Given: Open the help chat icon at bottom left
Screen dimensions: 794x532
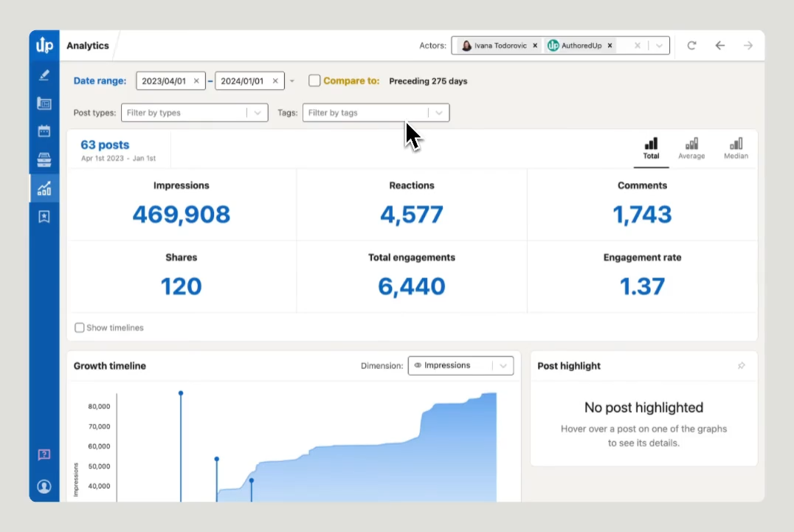Looking at the screenshot, I should tap(44, 455).
